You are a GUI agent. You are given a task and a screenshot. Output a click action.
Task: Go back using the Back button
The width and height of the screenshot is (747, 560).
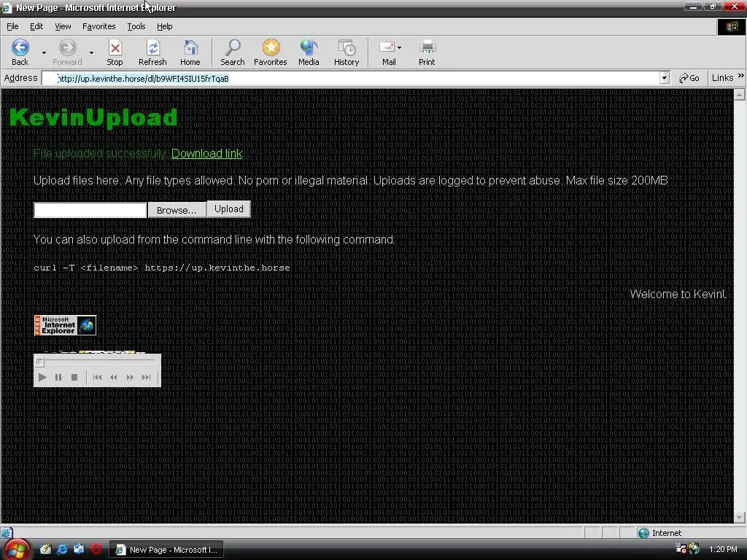(x=20, y=52)
